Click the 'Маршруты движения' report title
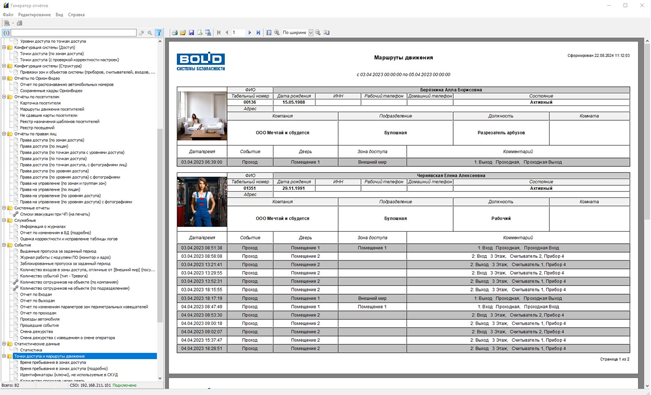 [404, 57]
